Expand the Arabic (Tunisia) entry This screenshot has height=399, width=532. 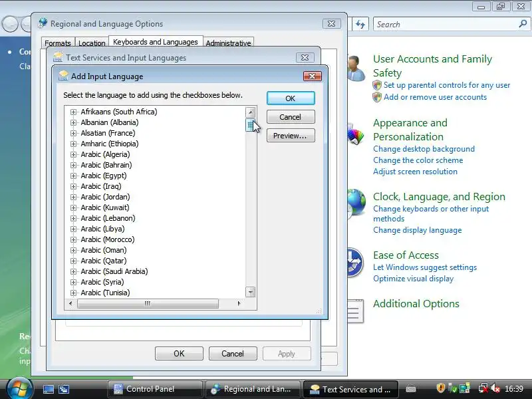pyautogui.click(x=73, y=293)
